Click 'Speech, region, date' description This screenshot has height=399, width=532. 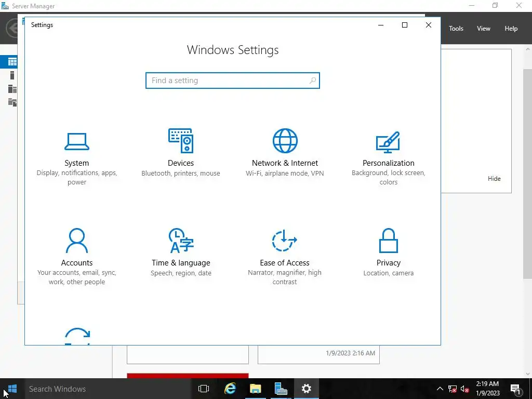(181, 273)
